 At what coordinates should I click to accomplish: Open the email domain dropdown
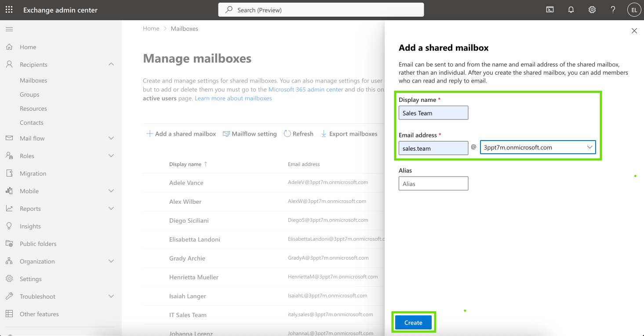coord(538,148)
